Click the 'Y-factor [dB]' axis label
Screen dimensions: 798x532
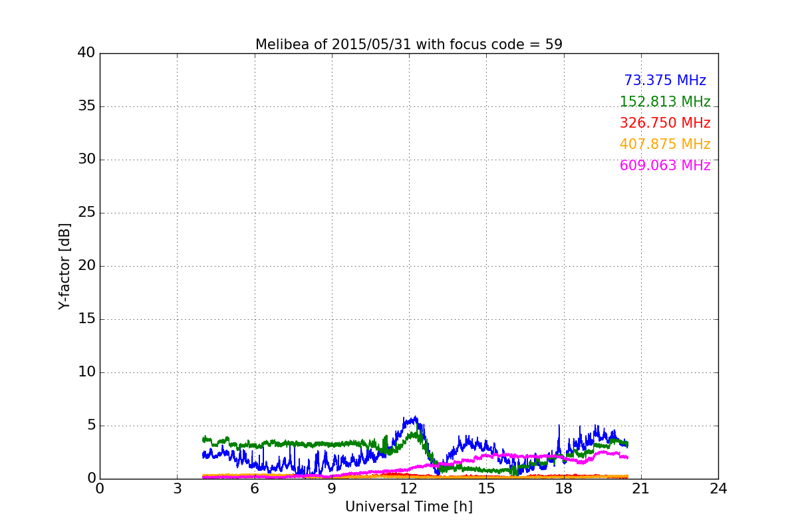pos(65,266)
